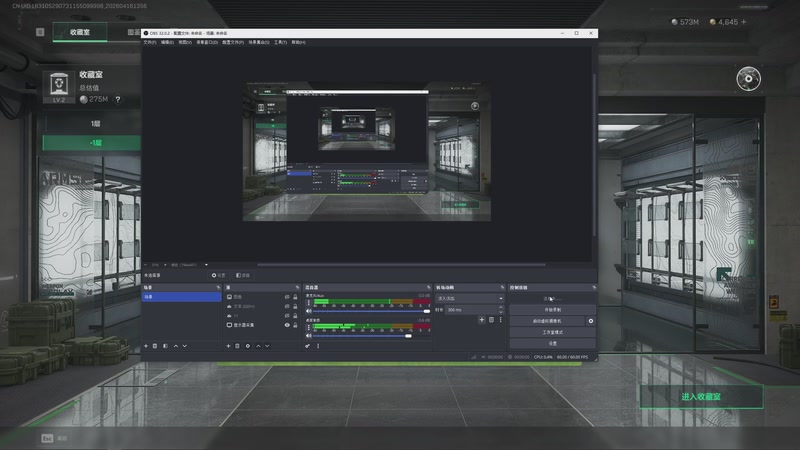The height and width of the screenshot is (450, 800).
Task: Adjust the 桌面音频 volume slider
Action: click(x=371, y=336)
